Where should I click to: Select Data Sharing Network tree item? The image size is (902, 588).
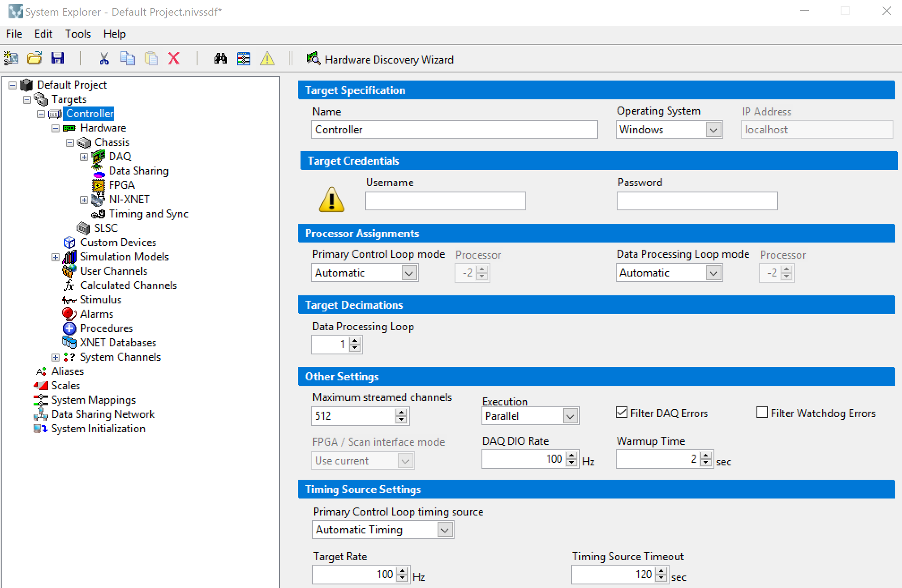[103, 414]
